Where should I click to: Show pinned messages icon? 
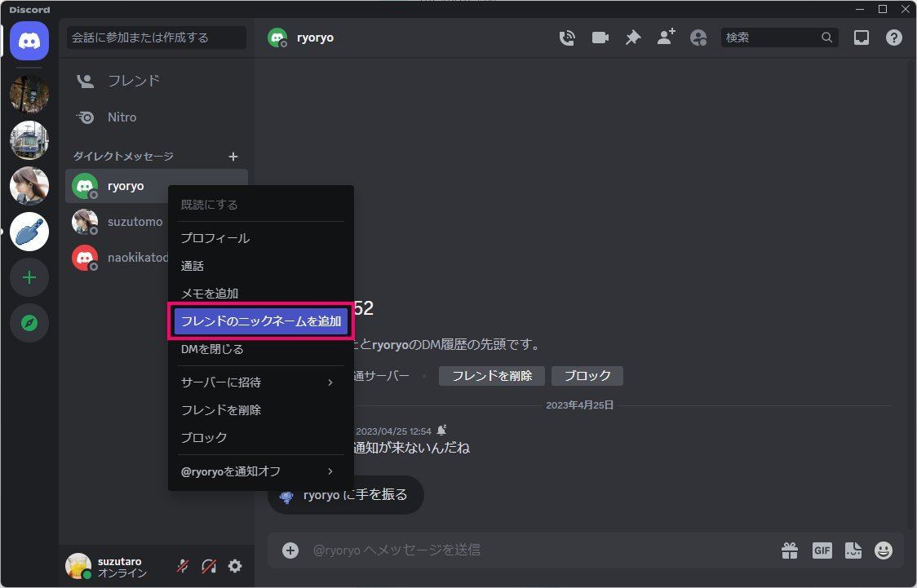click(x=633, y=38)
